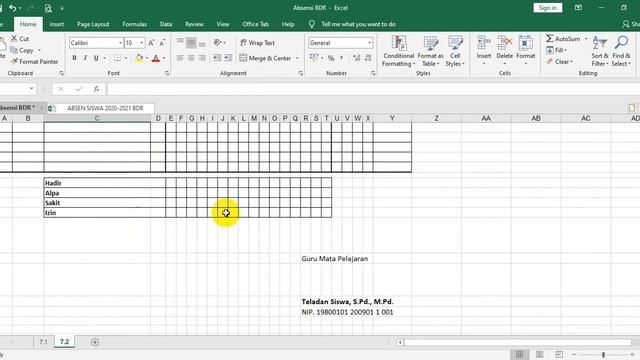
Task: Click Insert cells button
Action: (x=484, y=51)
